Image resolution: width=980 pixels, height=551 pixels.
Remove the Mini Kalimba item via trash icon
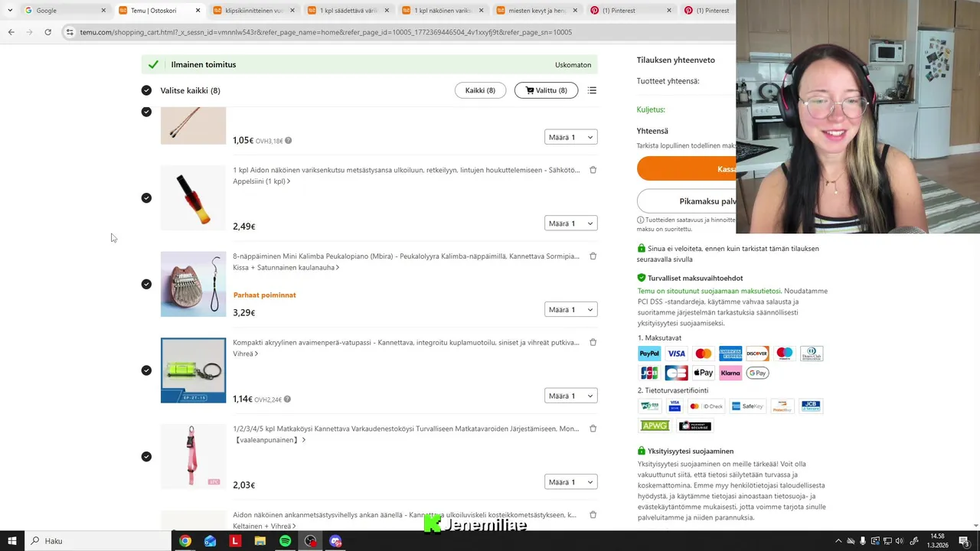(x=593, y=256)
